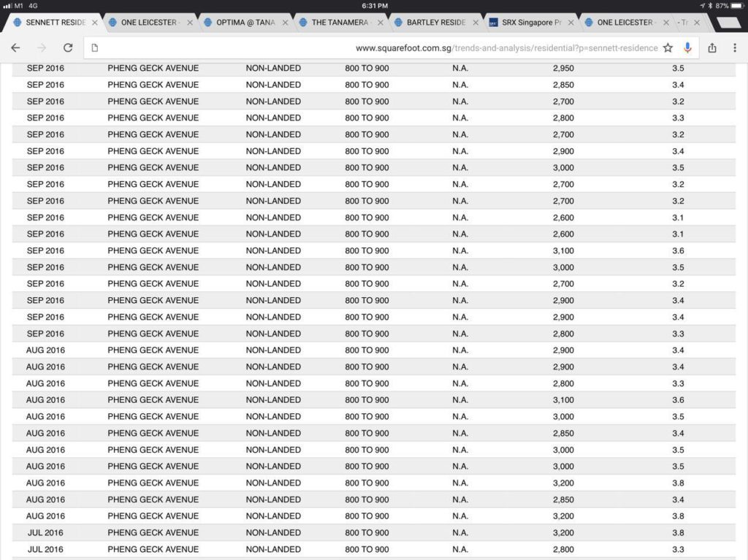
Task: Tap the 6:31 PM clock in the status bar
Action: point(375,6)
